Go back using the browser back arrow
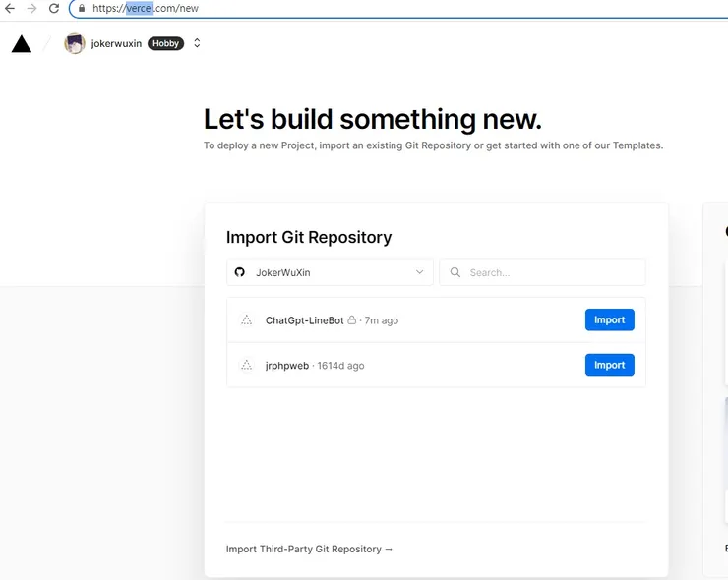The height and width of the screenshot is (580, 728). tap(10, 8)
